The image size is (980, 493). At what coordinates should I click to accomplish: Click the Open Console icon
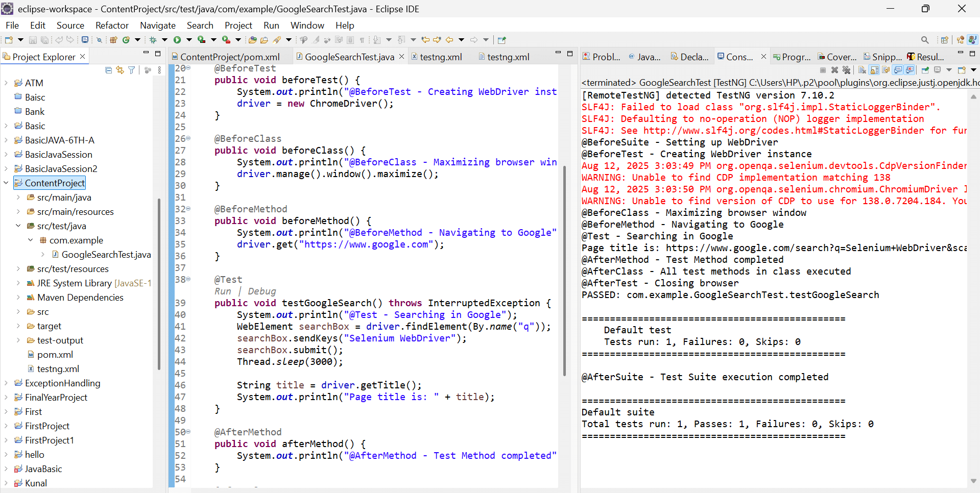(962, 70)
